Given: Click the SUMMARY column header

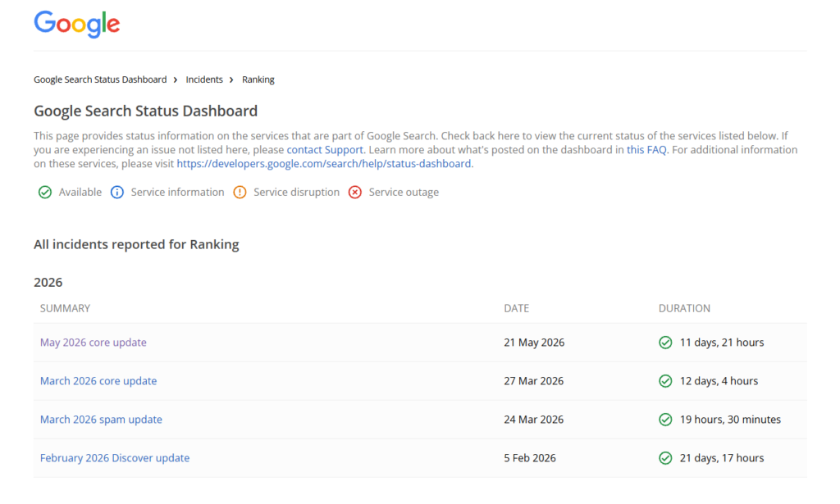Looking at the screenshot, I should point(65,308).
